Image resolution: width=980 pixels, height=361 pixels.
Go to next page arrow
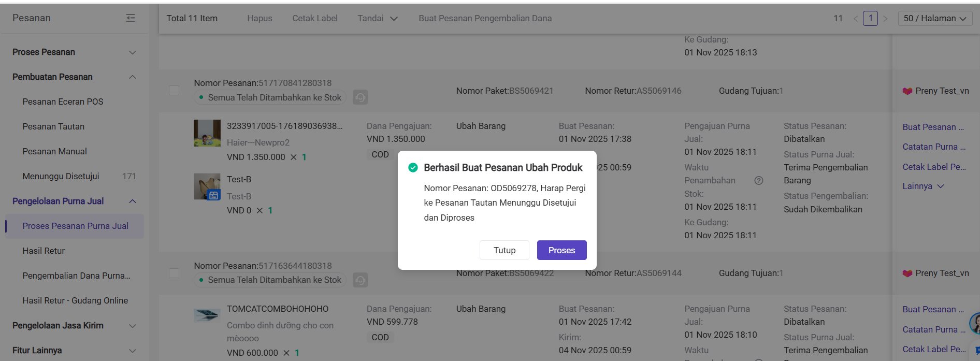(x=885, y=19)
